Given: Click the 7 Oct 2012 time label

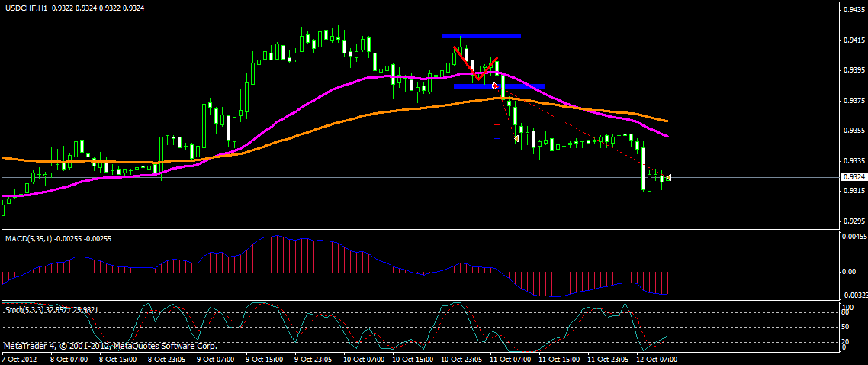Looking at the screenshot, I should 18,360.
